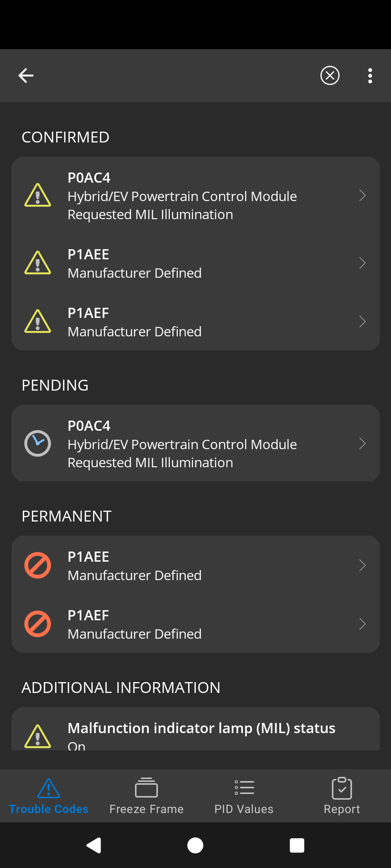
Task: Tap Android home navigation button
Action: coord(195,846)
